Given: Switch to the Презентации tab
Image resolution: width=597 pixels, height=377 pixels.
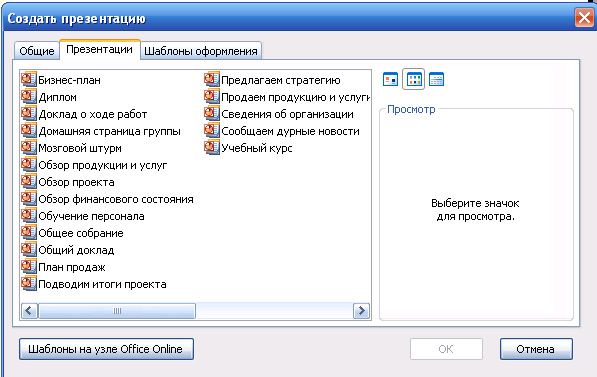Looking at the screenshot, I should [x=100, y=50].
